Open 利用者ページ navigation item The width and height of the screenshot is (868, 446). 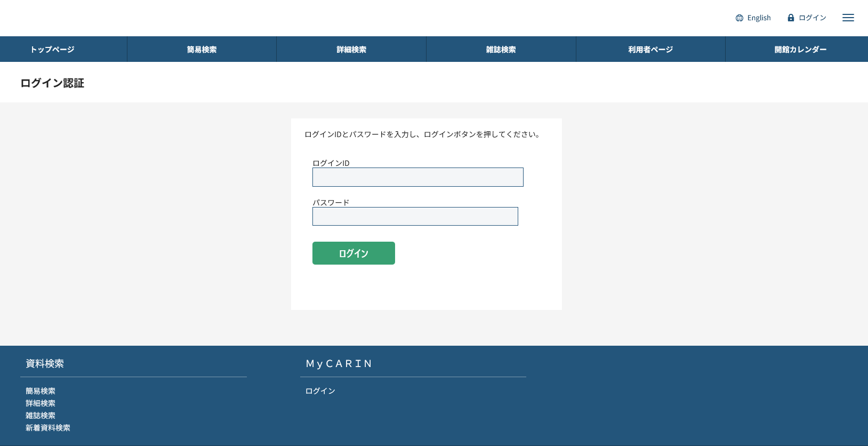tap(650, 50)
